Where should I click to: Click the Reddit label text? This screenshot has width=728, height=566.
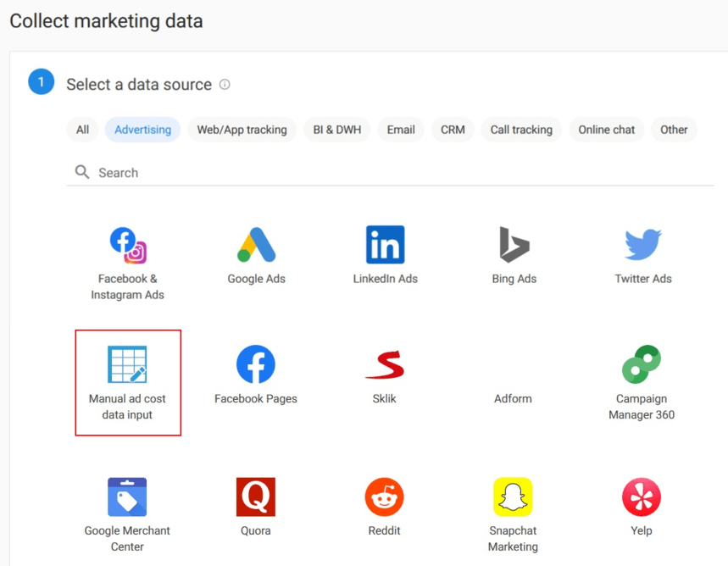pos(385,530)
